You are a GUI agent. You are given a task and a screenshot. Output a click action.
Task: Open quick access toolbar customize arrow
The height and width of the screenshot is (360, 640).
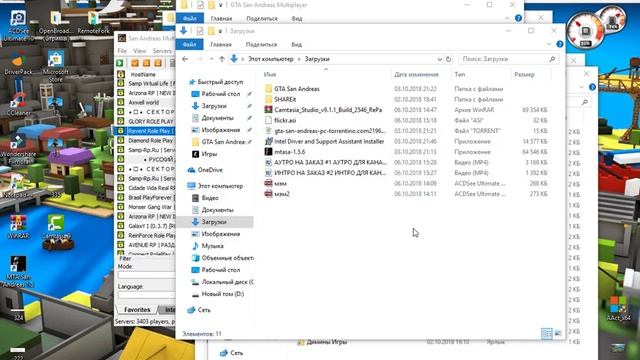point(220,31)
